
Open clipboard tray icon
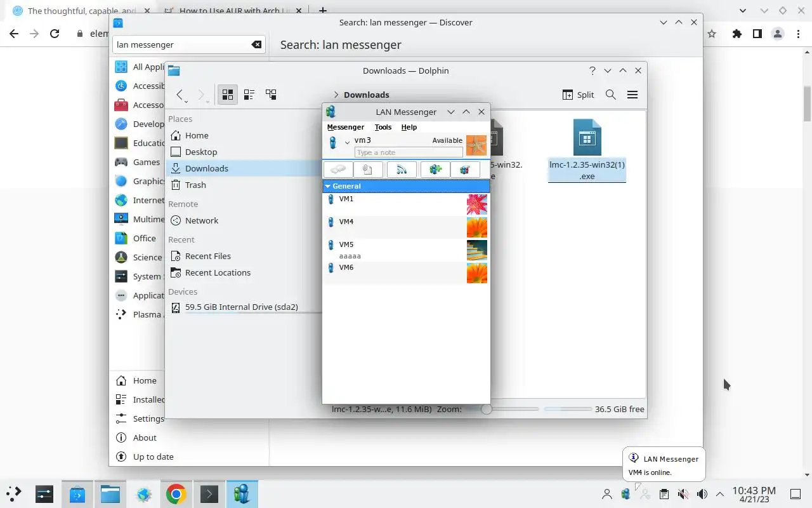[x=664, y=493]
